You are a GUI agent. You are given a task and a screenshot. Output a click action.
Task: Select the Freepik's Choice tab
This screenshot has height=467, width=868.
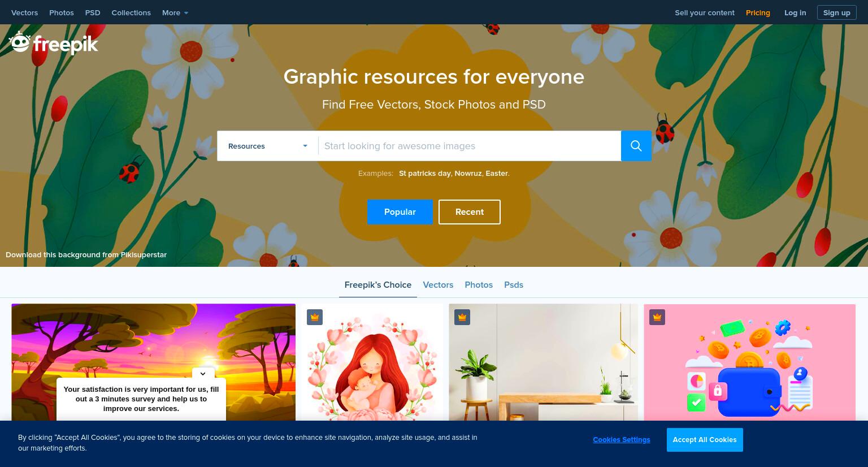pyautogui.click(x=378, y=285)
